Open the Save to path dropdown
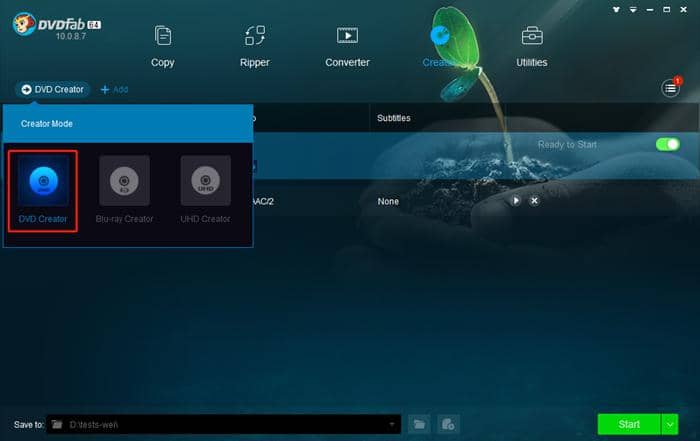Screen dimensions: 700x441 pos(391,424)
